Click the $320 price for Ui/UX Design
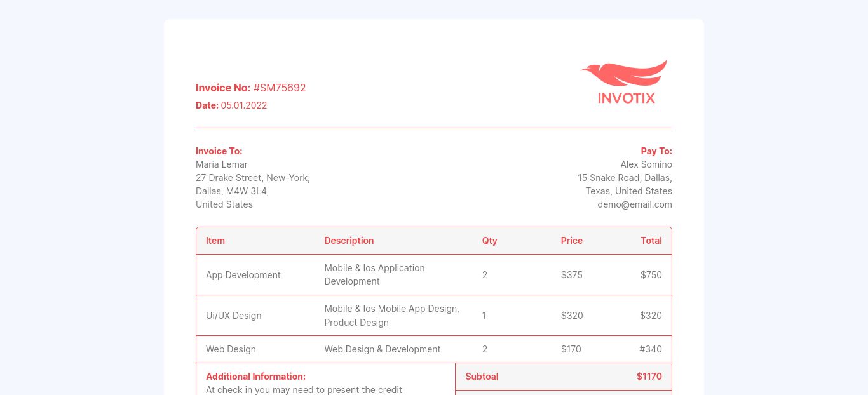The height and width of the screenshot is (395, 868). pos(571,316)
